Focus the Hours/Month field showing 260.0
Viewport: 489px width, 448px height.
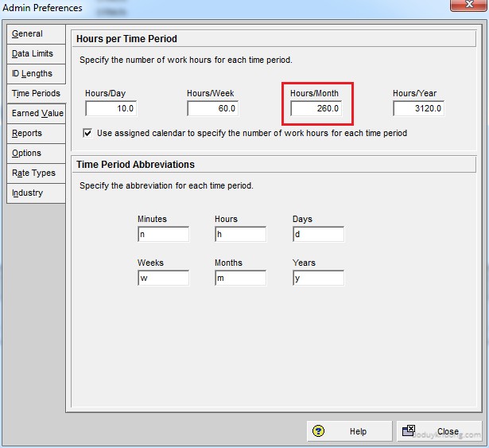[316, 108]
